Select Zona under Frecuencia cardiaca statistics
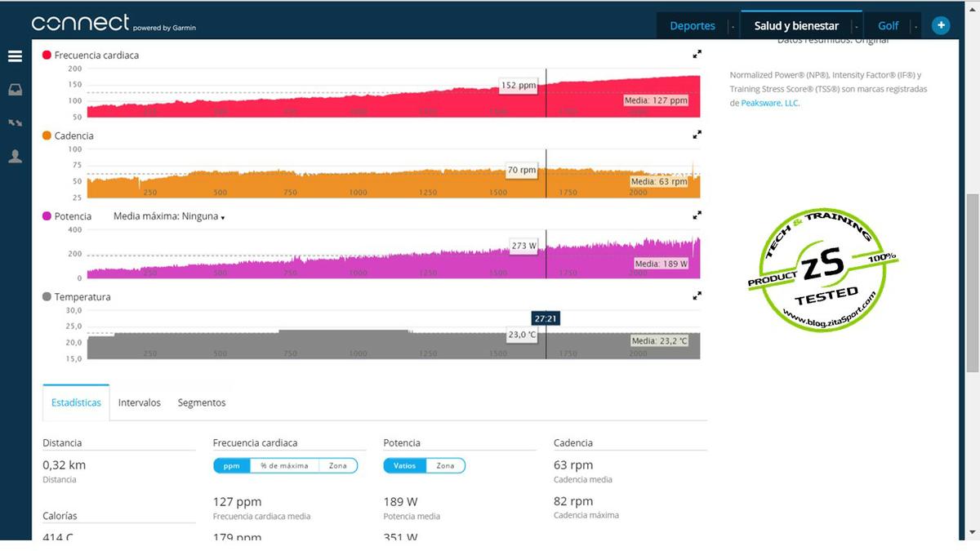Image resolution: width=980 pixels, height=551 pixels. coord(338,465)
